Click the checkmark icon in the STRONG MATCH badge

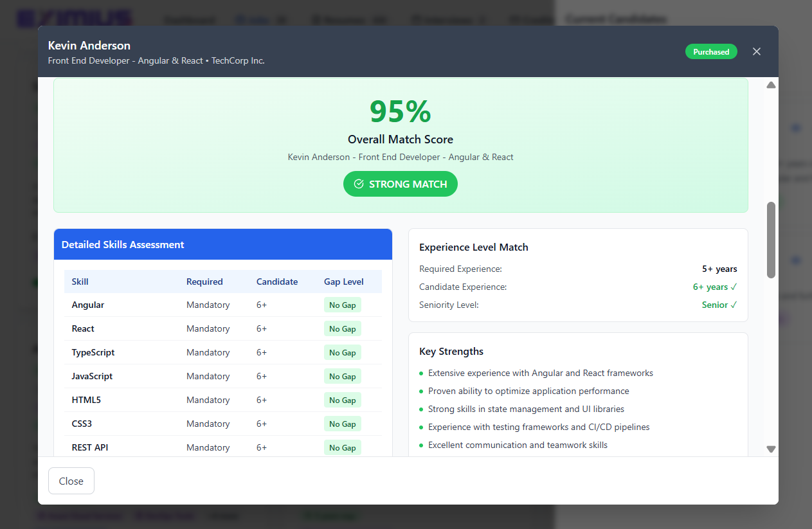click(x=359, y=184)
